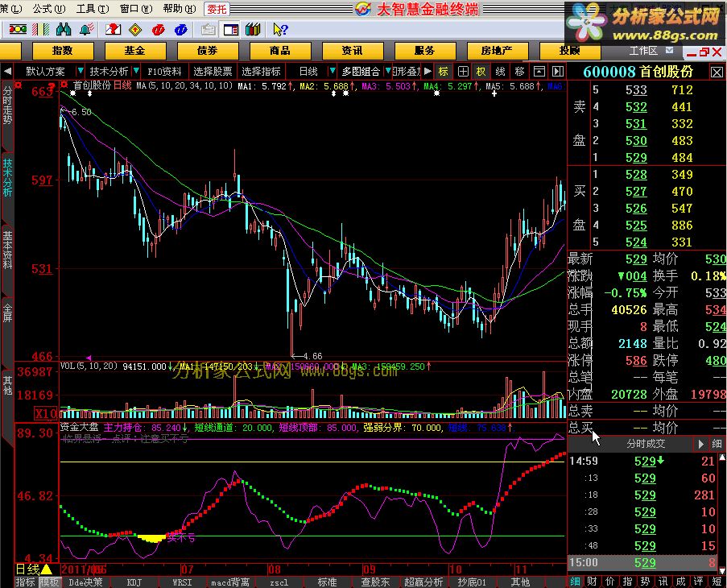The height and width of the screenshot is (588, 727).
Task: Select the KDJ indicator tab
Action: pyautogui.click(x=134, y=582)
